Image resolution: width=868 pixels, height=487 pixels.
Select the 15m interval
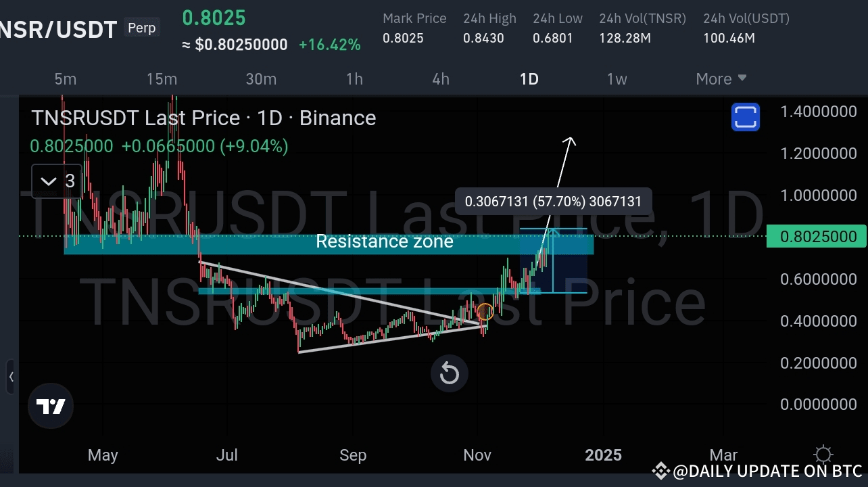[x=162, y=78]
